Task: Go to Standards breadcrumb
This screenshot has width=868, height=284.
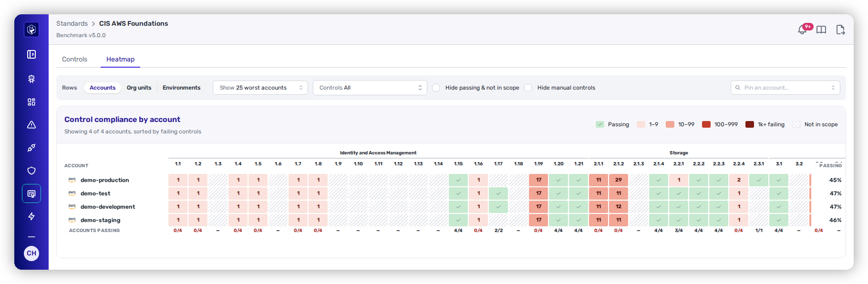Action: click(x=72, y=23)
